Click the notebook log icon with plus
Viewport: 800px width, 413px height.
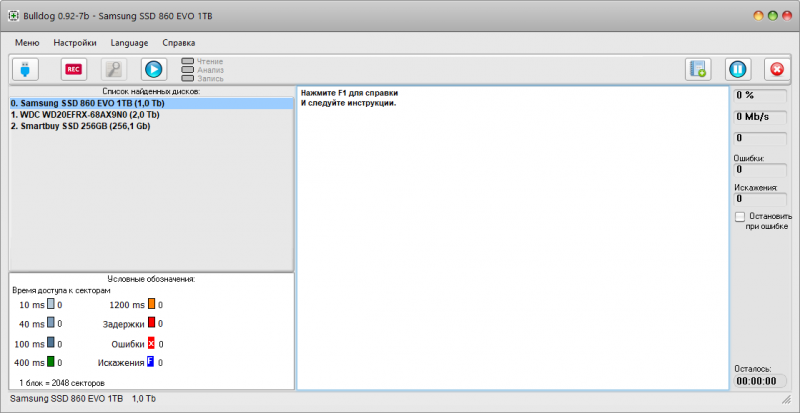(x=697, y=69)
